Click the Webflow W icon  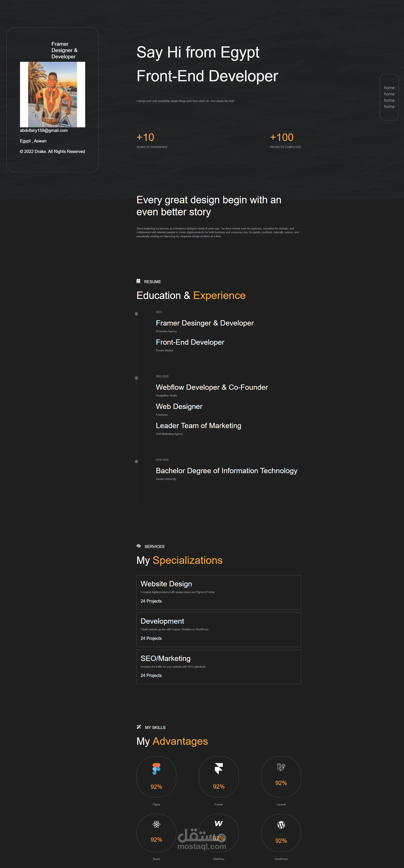tap(219, 824)
